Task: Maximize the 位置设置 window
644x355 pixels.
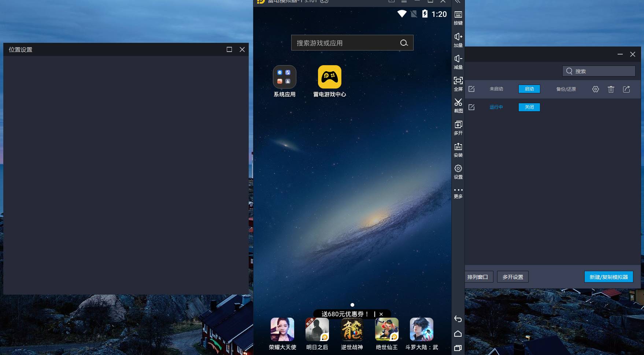Action: click(x=229, y=49)
